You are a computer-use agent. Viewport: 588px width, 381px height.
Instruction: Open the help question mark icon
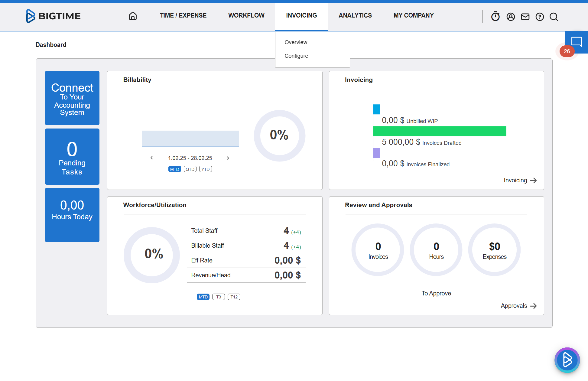click(540, 17)
